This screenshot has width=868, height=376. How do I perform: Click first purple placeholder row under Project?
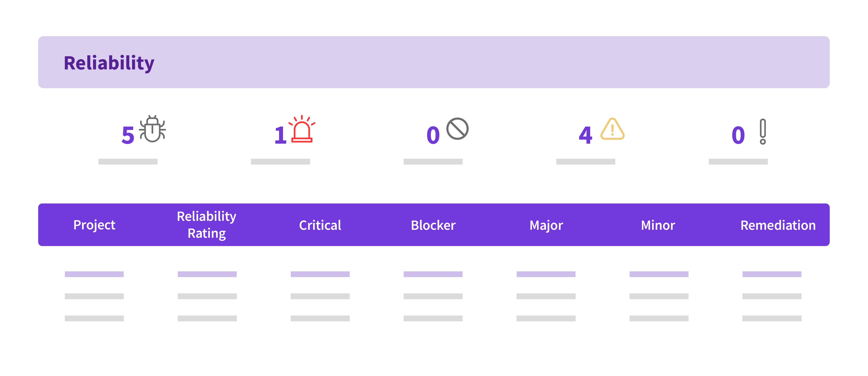(94, 274)
